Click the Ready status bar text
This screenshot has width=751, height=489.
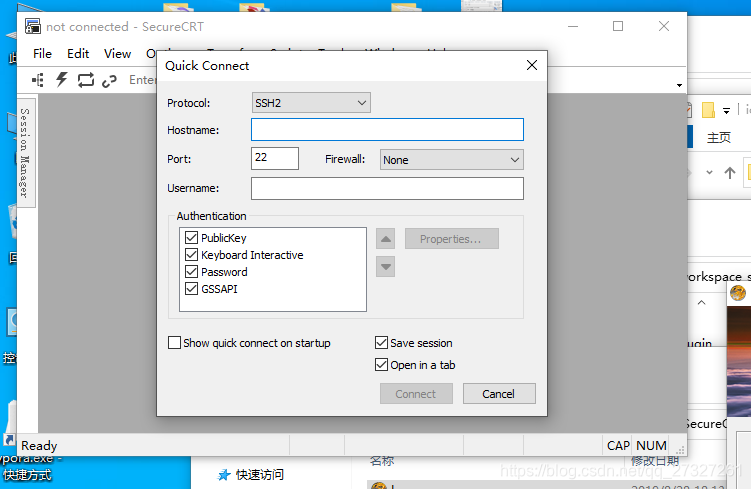click(39, 446)
